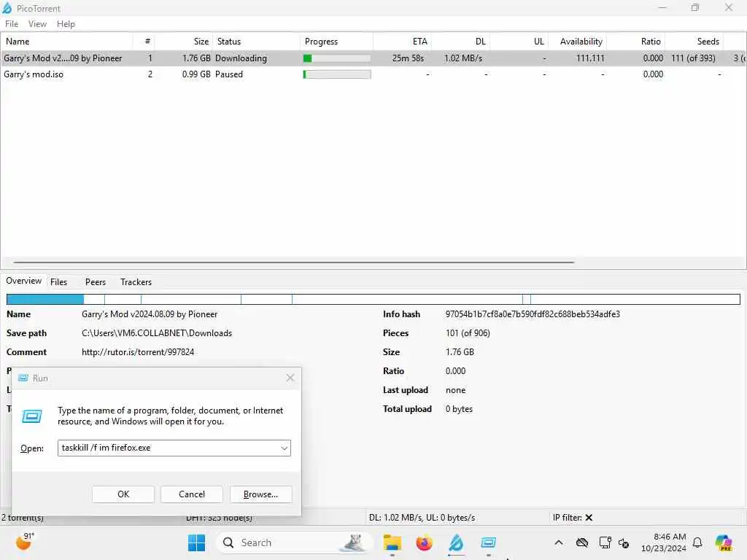Open Firefox from the taskbar
The image size is (747, 560).
(x=424, y=542)
